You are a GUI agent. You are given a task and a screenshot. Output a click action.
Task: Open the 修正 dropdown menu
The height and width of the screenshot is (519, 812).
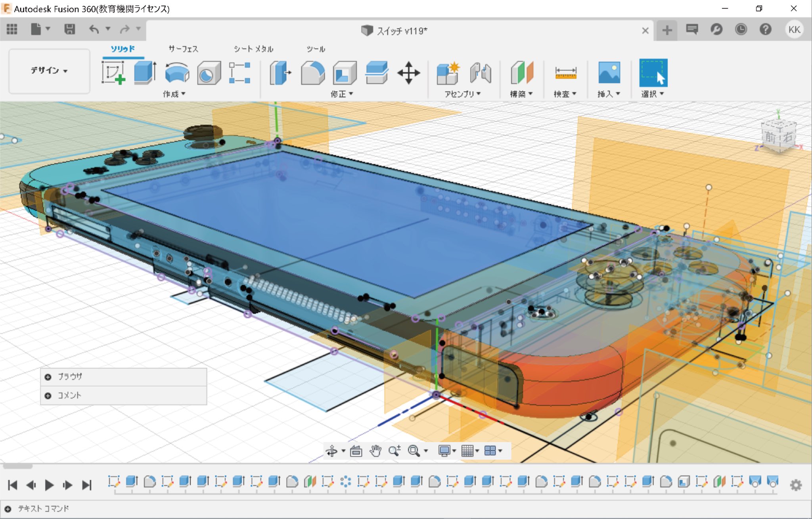pos(341,94)
